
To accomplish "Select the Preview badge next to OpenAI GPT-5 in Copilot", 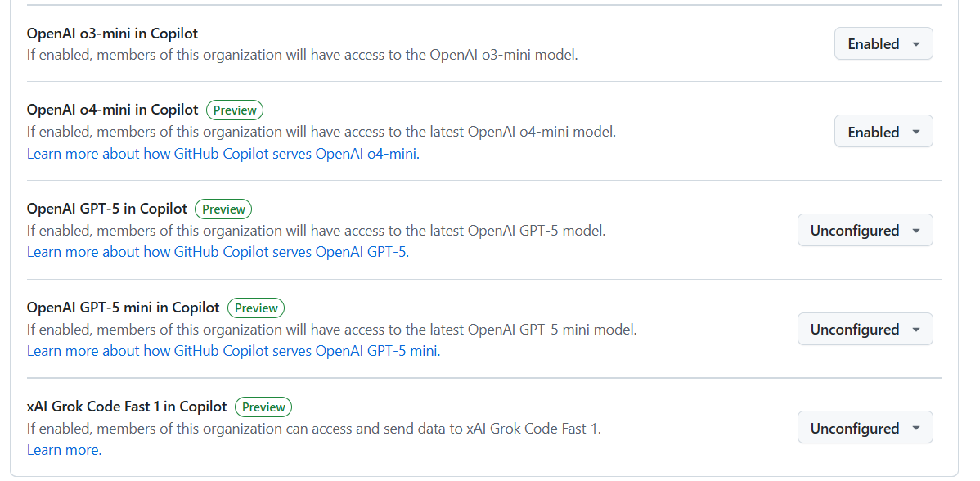I will [x=224, y=209].
